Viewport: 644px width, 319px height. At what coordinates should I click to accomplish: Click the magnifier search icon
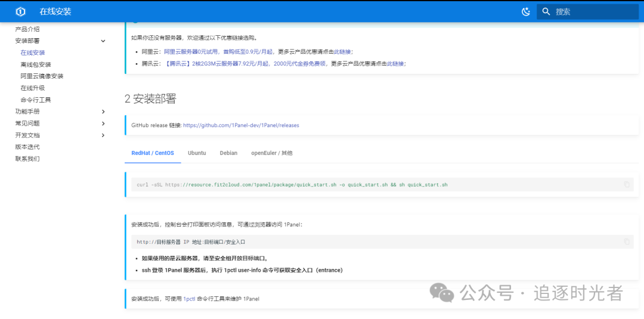click(x=546, y=11)
